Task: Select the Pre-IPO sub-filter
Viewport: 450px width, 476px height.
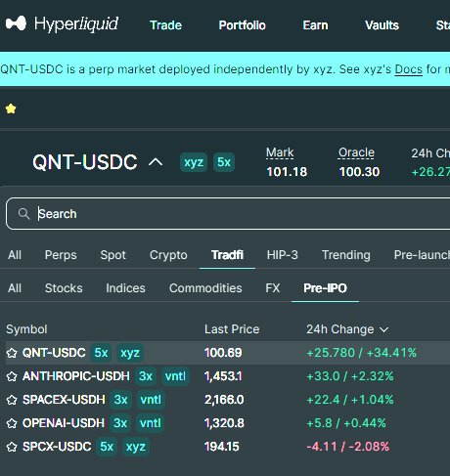Action: (325, 288)
